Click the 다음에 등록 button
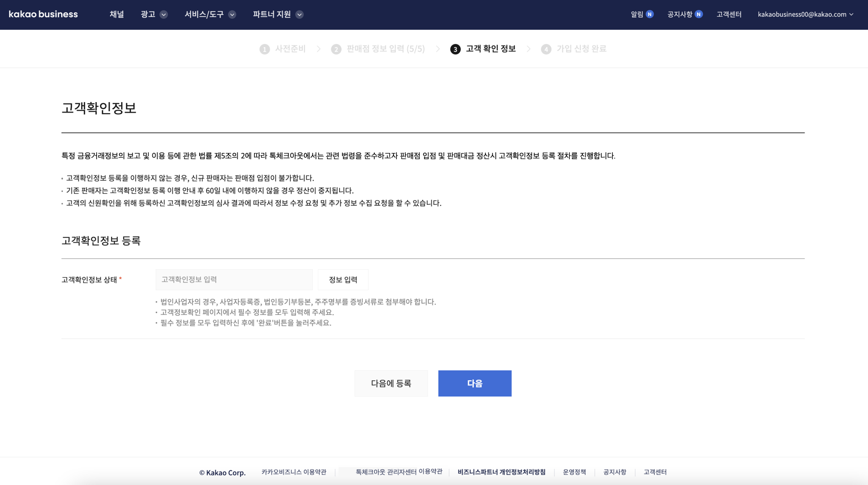This screenshot has width=868, height=485. [391, 383]
